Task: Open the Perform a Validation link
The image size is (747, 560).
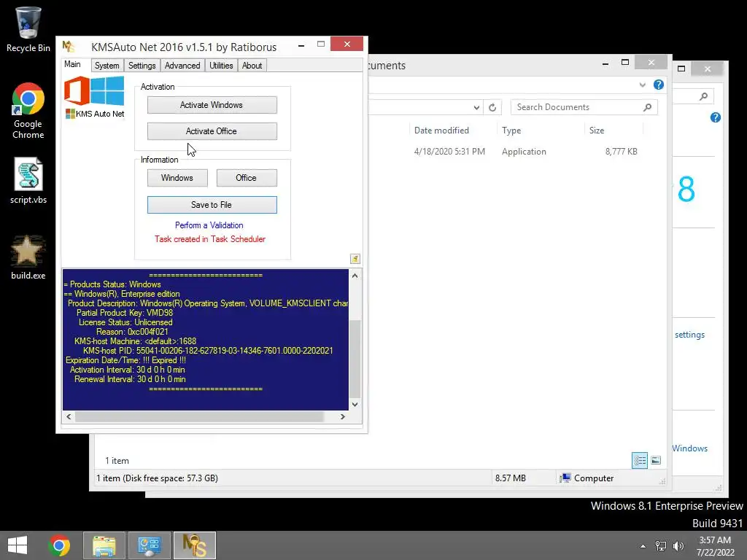Action: 209,225
